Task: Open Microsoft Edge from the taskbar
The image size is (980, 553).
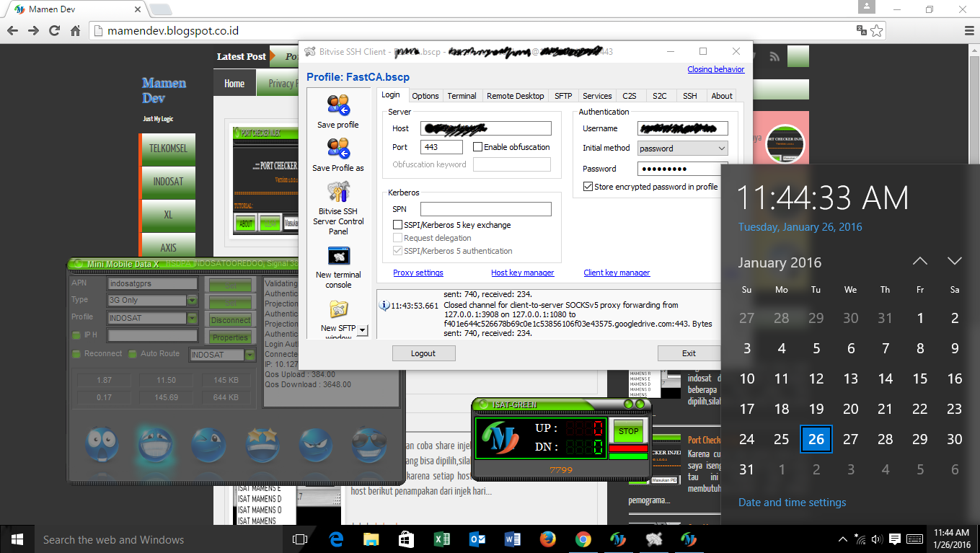Action: 336,539
